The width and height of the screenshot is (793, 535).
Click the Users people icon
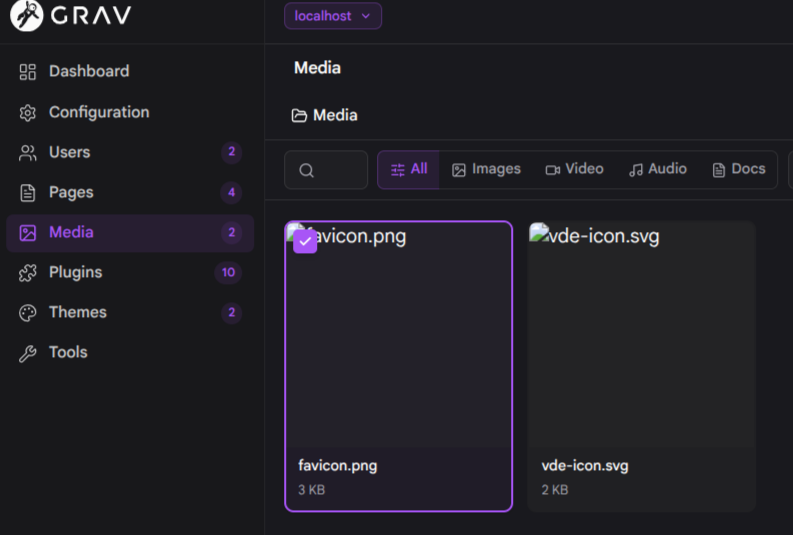click(x=28, y=153)
